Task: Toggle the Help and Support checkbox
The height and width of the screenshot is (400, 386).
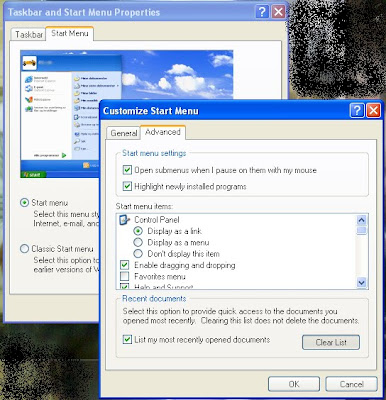Action: [124, 286]
